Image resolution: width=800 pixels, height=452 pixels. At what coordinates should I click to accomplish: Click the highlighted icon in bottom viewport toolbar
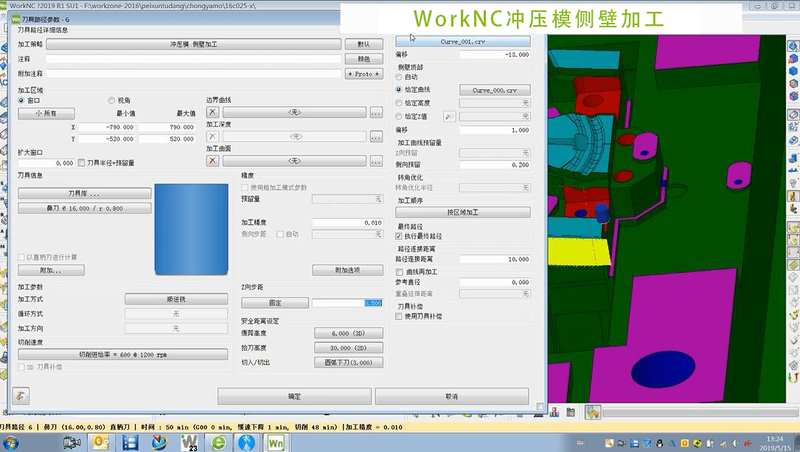pos(593,412)
